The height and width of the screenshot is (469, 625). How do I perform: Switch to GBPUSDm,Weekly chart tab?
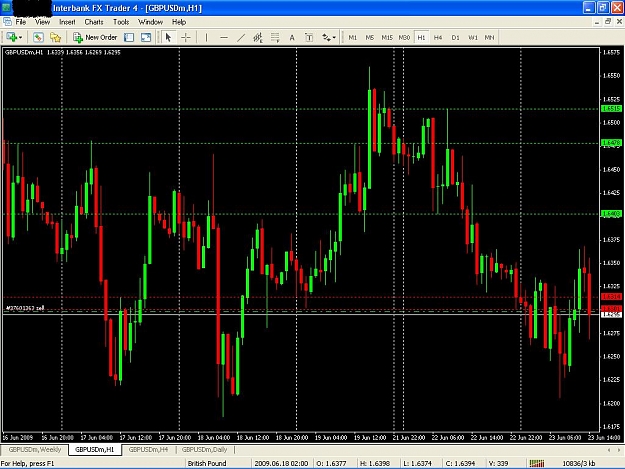[x=35, y=449]
